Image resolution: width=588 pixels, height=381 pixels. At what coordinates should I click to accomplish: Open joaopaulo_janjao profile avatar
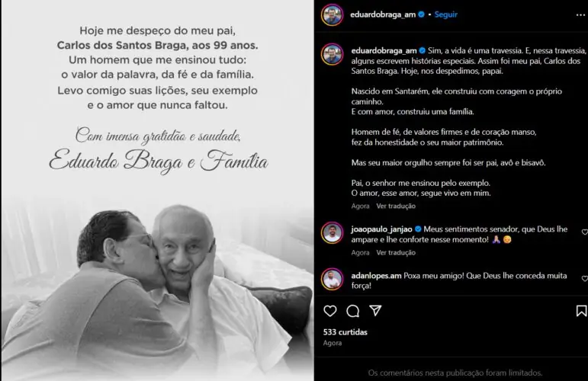tap(333, 232)
